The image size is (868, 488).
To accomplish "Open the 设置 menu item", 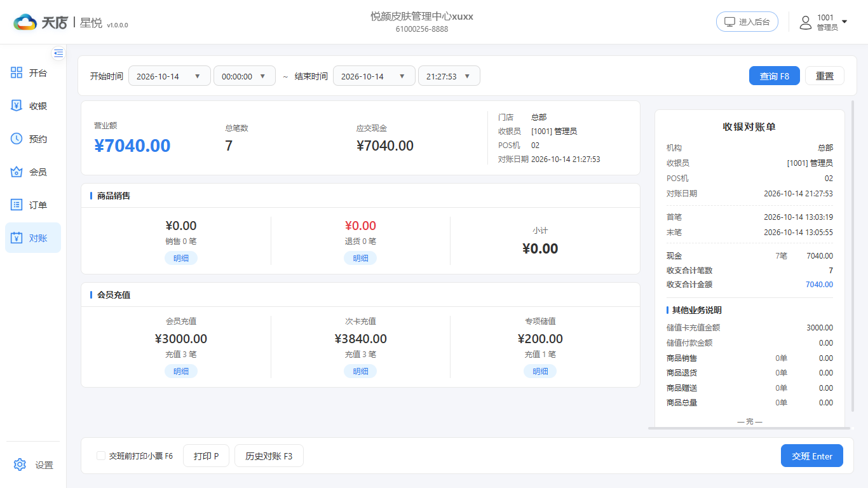I will coord(33,465).
